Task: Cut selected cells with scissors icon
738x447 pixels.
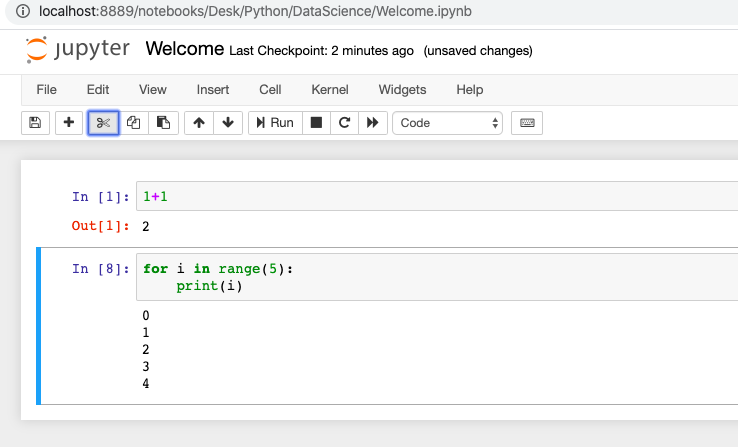Action: tap(103, 123)
